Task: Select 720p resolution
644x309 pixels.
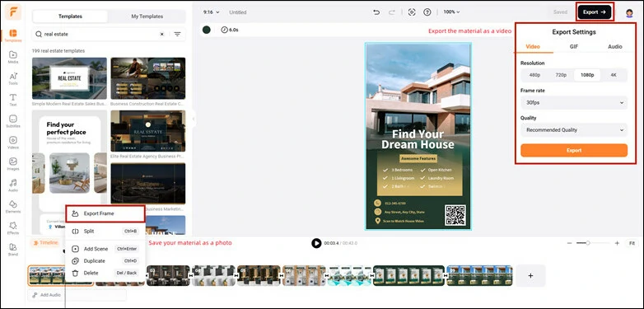Action: pyautogui.click(x=561, y=75)
